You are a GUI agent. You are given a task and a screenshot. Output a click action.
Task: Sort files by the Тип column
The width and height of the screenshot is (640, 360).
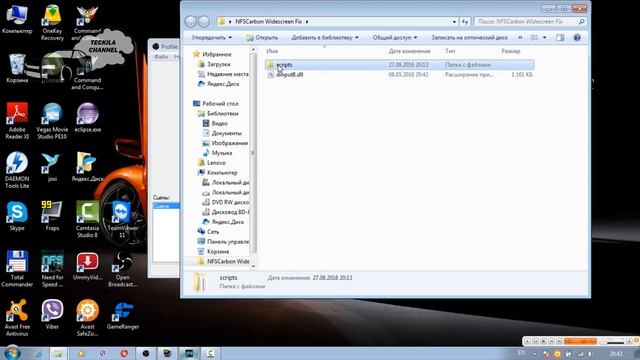(450, 51)
